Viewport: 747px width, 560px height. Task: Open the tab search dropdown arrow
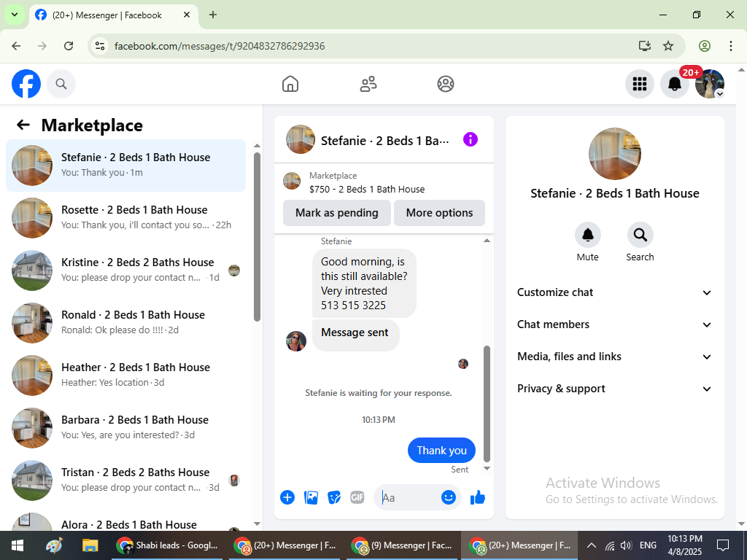(15, 15)
